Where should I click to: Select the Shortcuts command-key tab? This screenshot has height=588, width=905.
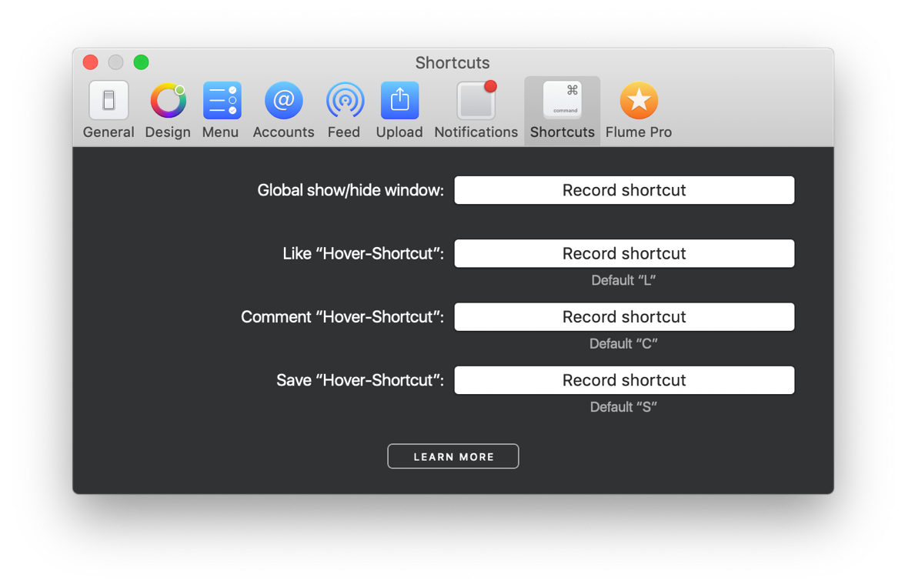point(562,111)
